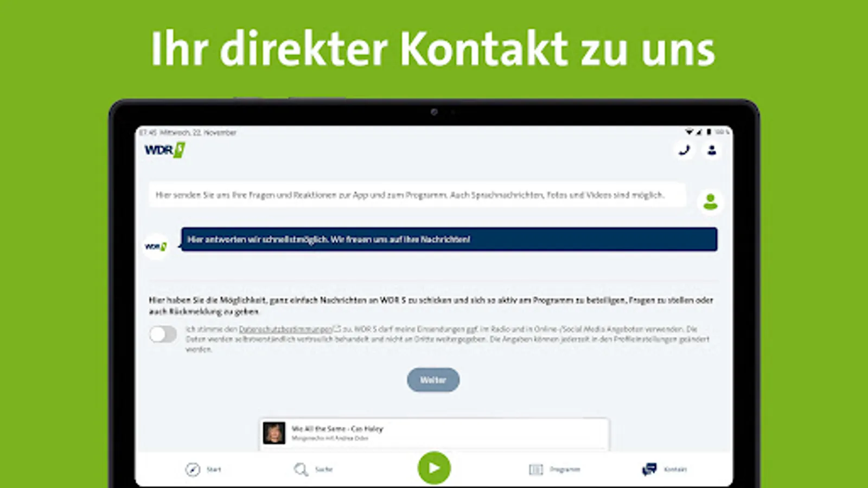Click the WDR 5 chat avatar
The width and height of the screenshot is (868, 488).
[x=156, y=246]
